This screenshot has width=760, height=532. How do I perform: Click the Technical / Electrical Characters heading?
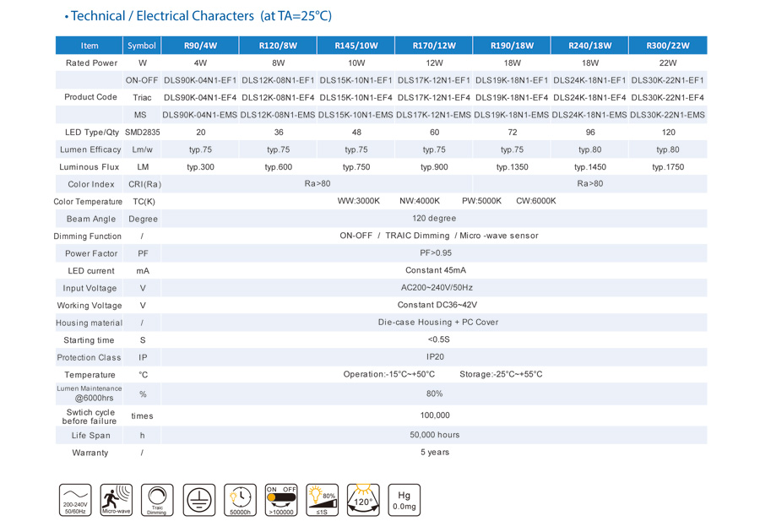coord(201,16)
